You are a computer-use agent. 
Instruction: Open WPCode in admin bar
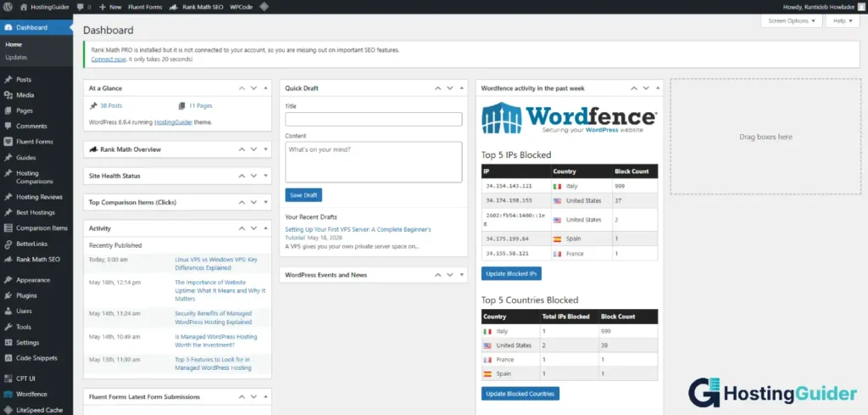coord(242,7)
